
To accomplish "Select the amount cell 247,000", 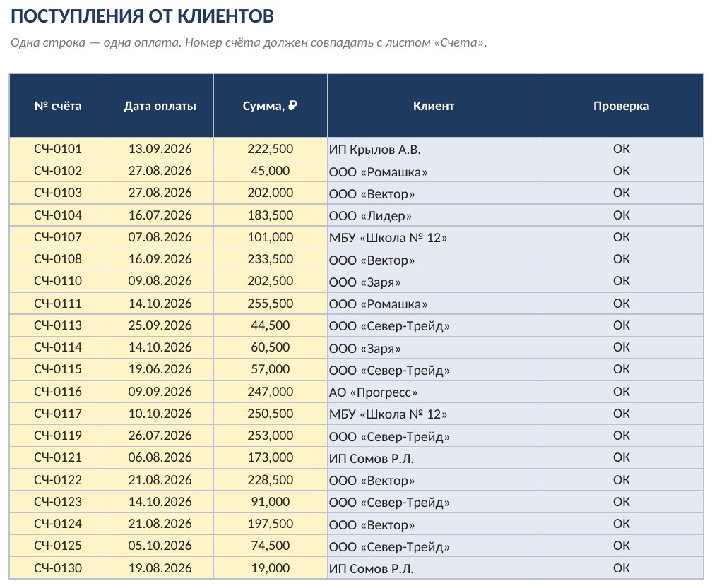I will click(270, 392).
